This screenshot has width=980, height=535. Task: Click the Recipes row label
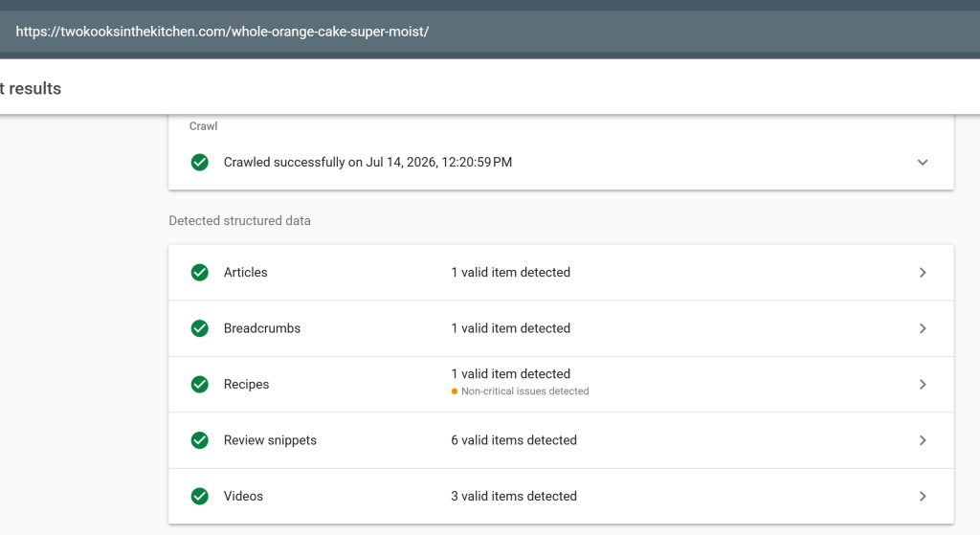click(246, 385)
